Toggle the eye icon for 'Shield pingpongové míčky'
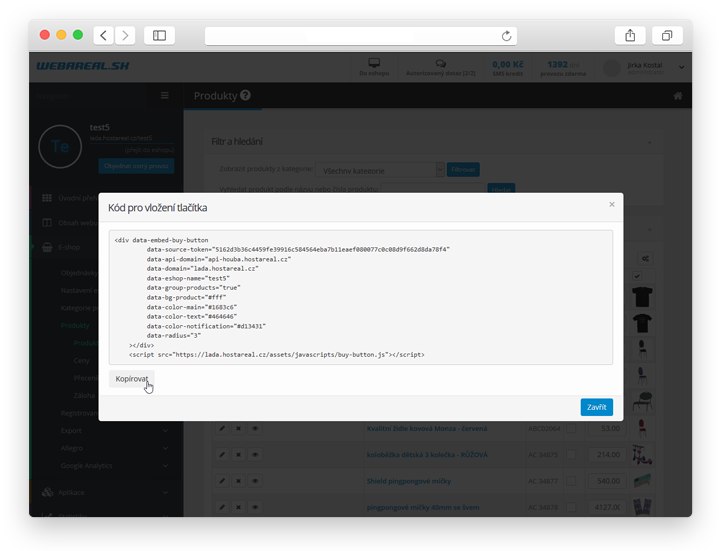Viewport: 720px width, 551px height. [255, 481]
